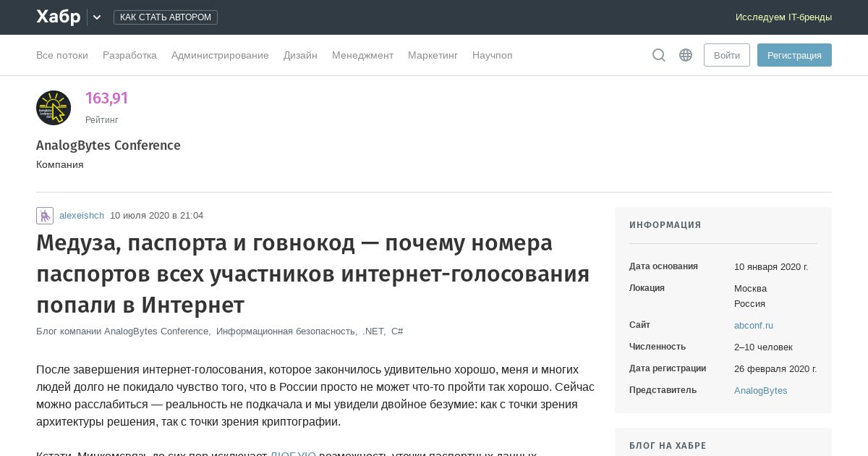The height and width of the screenshot is (456, 868).
Task: Expand the dropdown arrow next to Хабр
Action: tap(97, 17)
